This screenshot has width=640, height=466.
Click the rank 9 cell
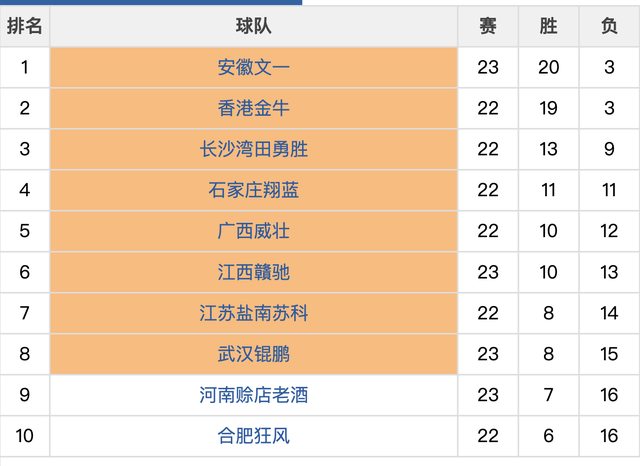(25, 395)
